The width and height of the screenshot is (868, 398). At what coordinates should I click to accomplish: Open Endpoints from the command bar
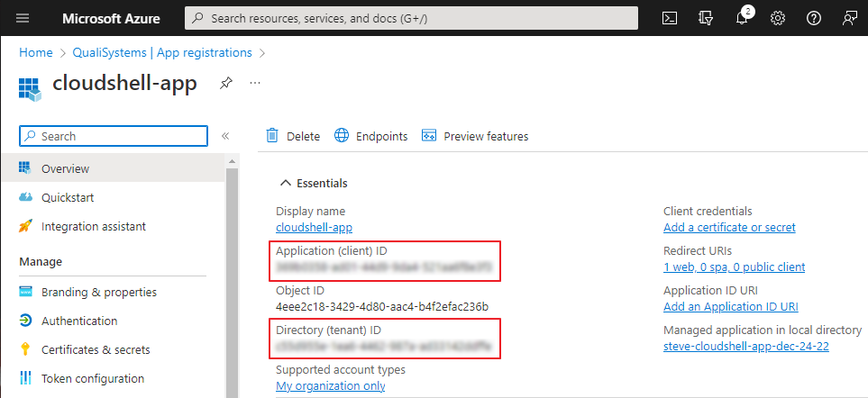pos(370,136)
